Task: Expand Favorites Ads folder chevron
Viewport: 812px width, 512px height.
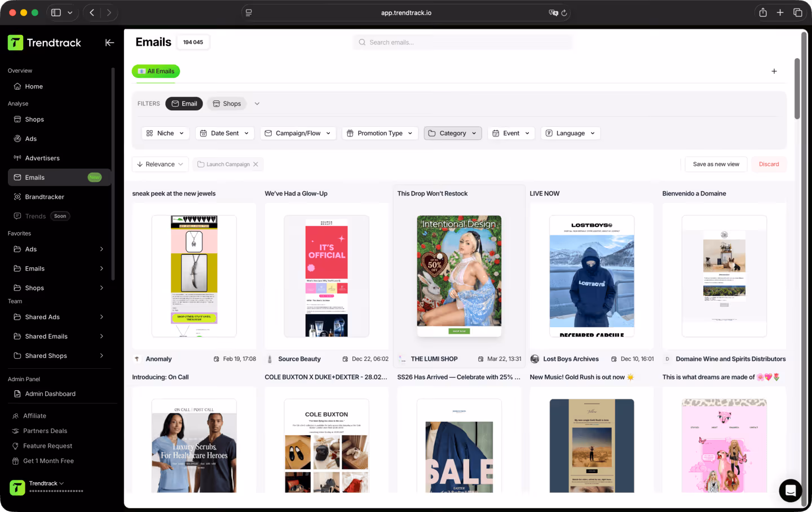Action: point(101,249)
